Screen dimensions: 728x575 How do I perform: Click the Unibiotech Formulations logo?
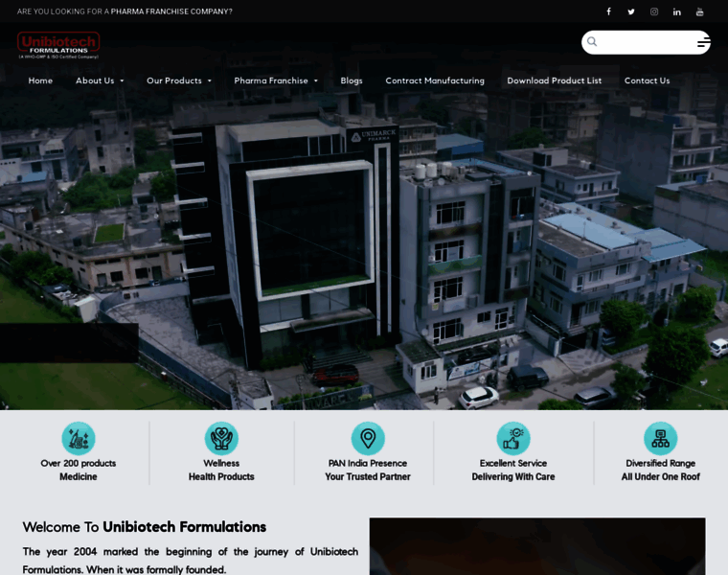pos(58,45)
